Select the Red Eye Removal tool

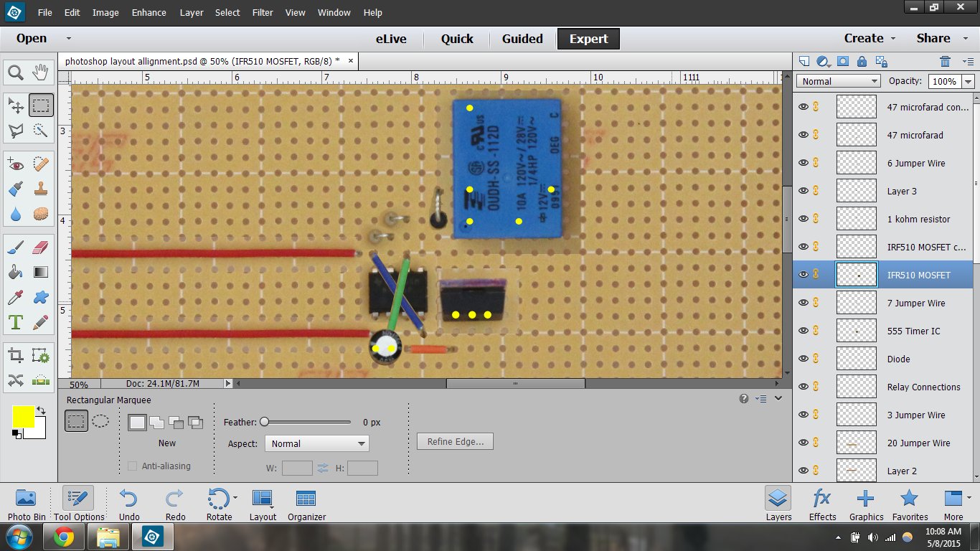click(x=16, y=164)
